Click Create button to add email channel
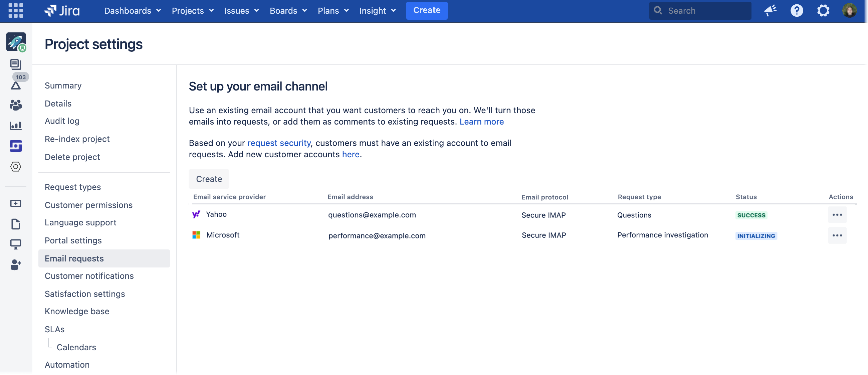Image resolution: width=868 pixels, height=375 pixels. [209, 179]
